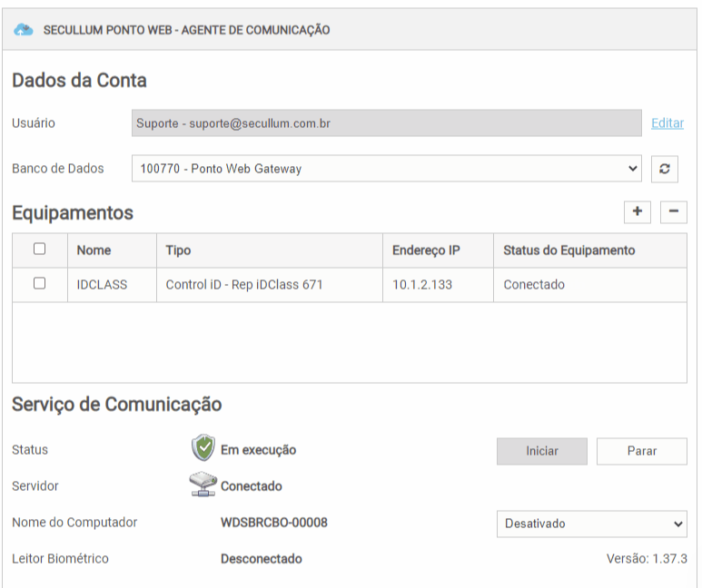Click the Usuário field with suporte email
The image size is (702, 588).
(387, 123)
